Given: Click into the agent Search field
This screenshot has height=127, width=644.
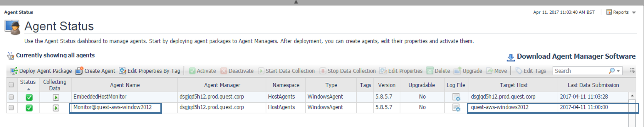Looking at the screenshot, I should pyautogui.click(x=580, y=71).
